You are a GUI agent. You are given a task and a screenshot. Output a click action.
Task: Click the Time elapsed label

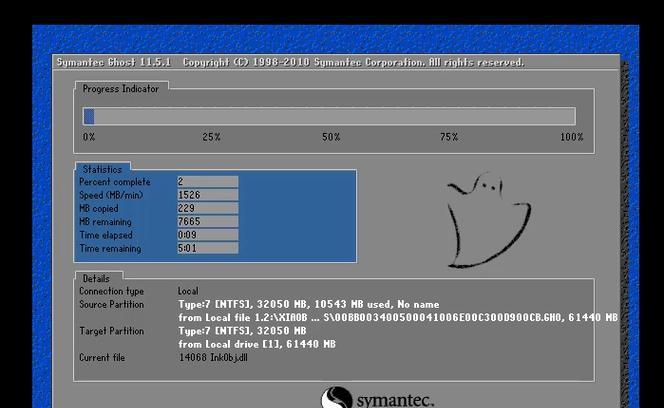coord(106,235)
